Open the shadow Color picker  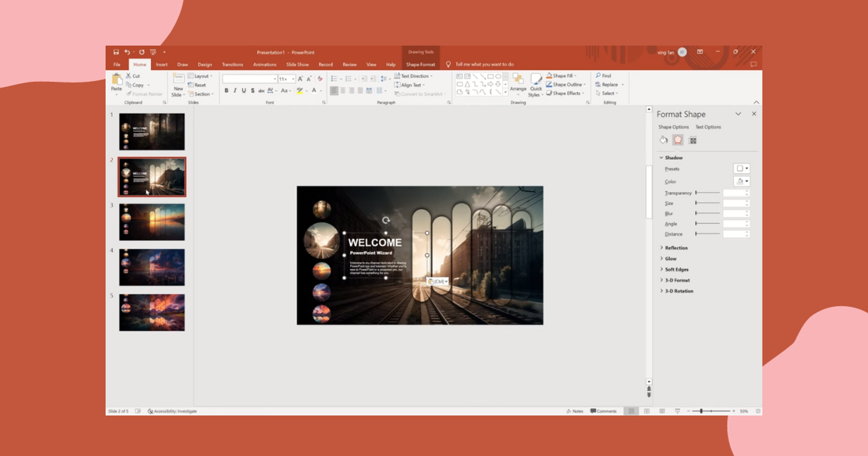[x=742, y=182]
